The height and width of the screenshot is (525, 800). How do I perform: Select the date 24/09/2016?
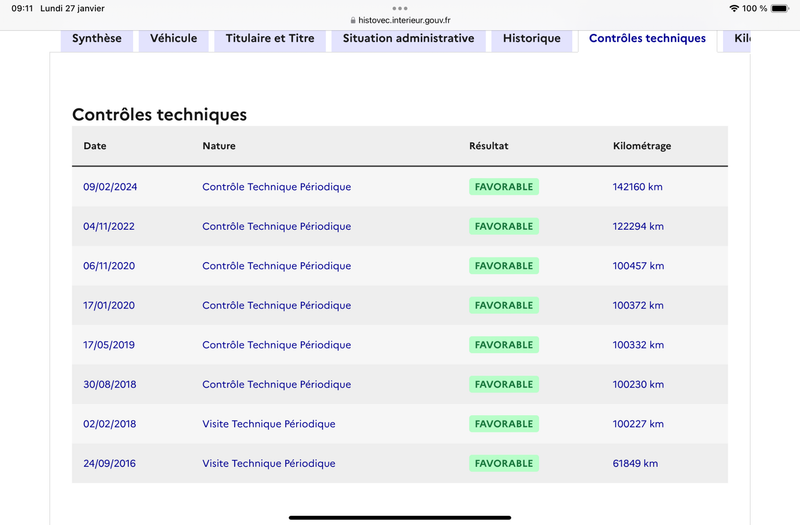[110, 463]
